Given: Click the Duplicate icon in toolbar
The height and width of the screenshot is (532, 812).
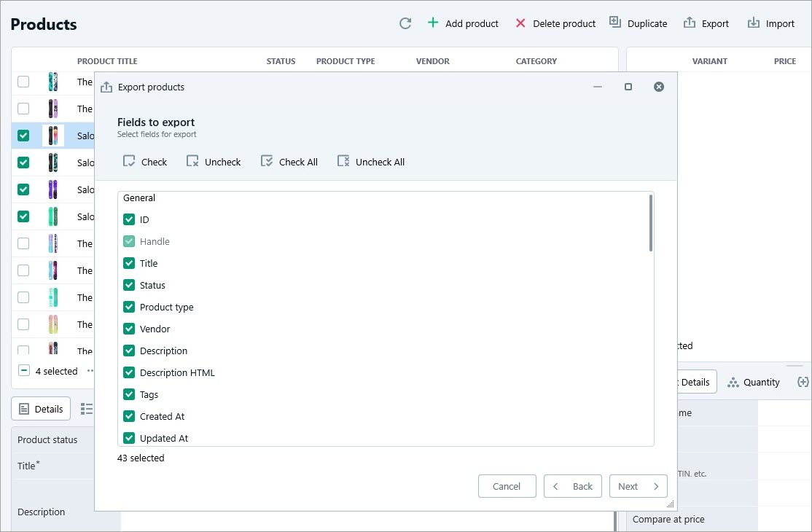Looking at the screenshot, I should pos(614,23).
